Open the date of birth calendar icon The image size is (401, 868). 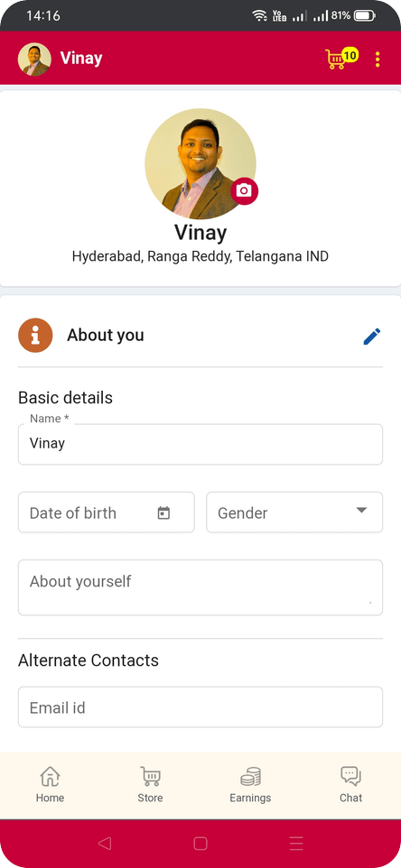tap(163, 512)
